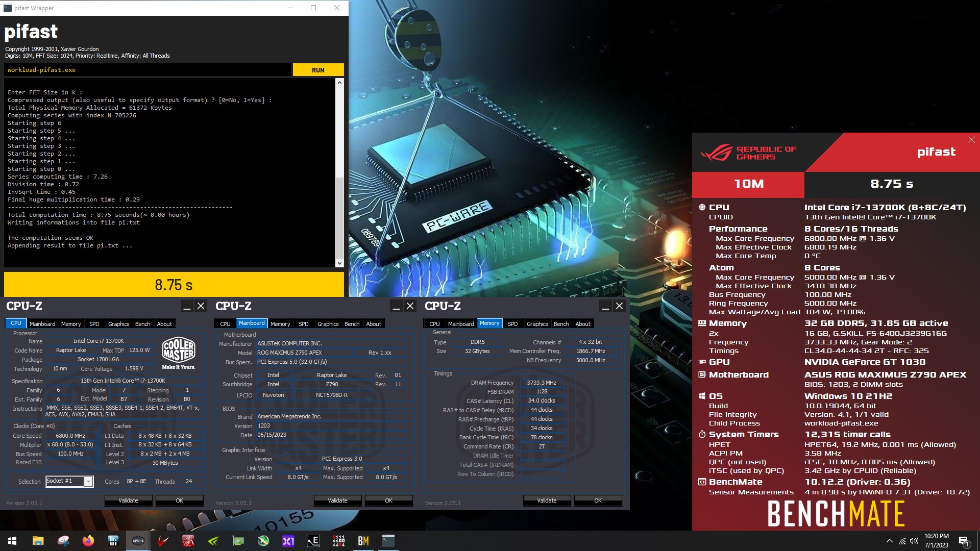Select Memory tab in second CPU-Z window
This screenshot has height=551, width=980.
point(280,324)
